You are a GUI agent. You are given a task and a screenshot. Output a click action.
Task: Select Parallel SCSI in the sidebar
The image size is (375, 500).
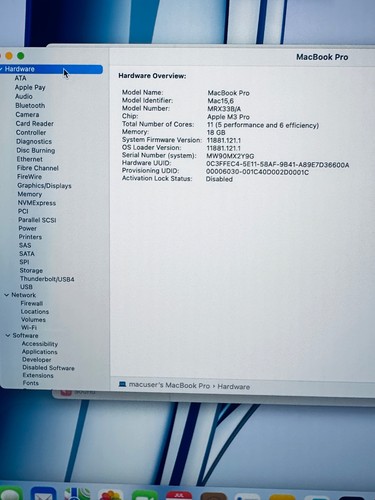pyautogui.click(x=37, y=220)
